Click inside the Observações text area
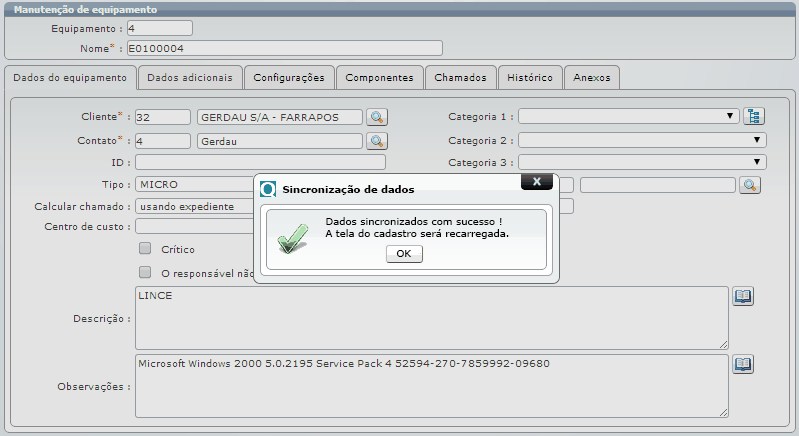This screenshot has width=799, height=436. [430, 392]
